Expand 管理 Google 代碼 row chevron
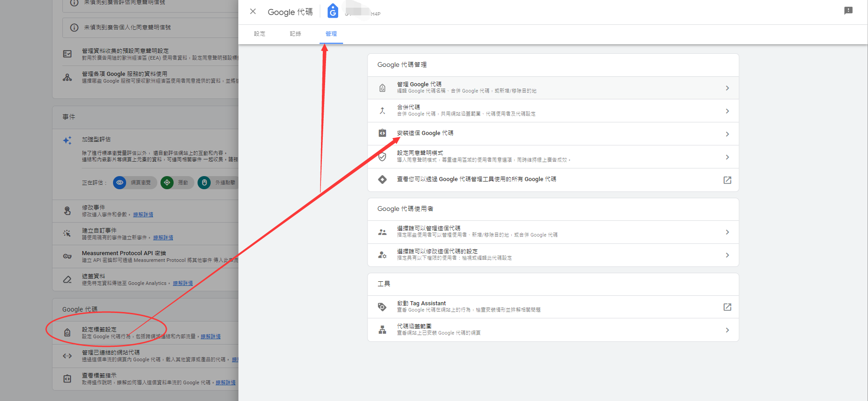868x401 pixels. click(727, 88)
